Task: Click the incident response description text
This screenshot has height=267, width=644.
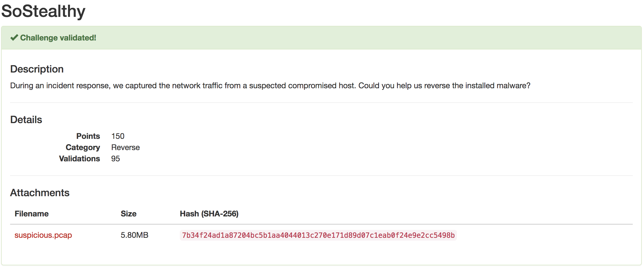Action: [270, 86]
